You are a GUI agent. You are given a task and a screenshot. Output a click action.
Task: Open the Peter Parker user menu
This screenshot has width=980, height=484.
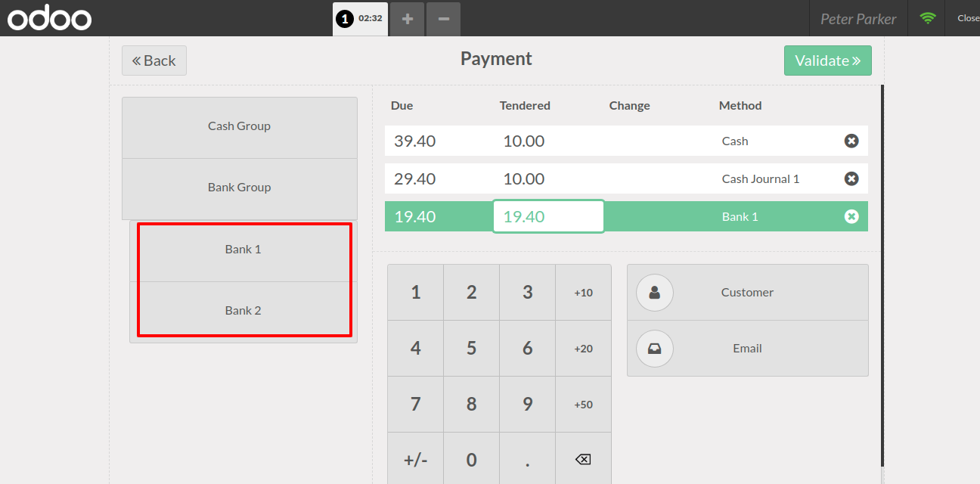pyautogui.click(x=858, y=19)
